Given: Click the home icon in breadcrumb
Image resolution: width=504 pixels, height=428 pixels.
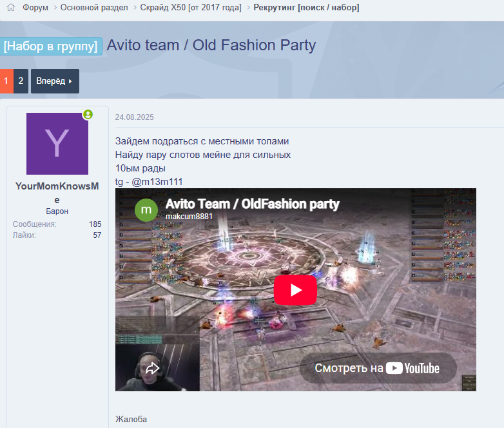Looking at the screenshot, I should (x=11, y=7).
